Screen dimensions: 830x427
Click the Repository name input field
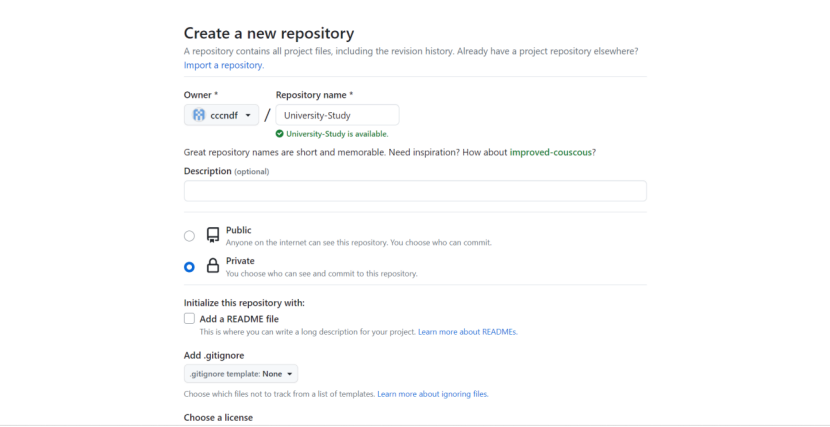click(x=337, y=115)
